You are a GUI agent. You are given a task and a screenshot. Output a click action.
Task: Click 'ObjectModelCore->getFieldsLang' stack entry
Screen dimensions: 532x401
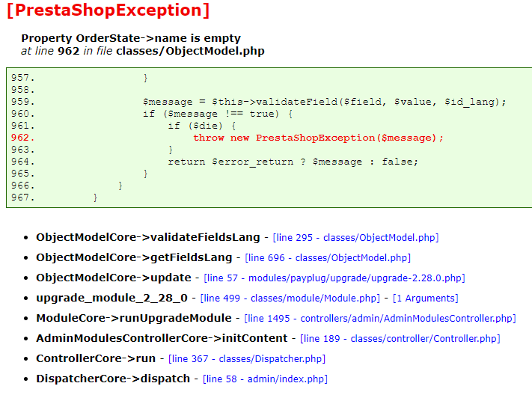pyautogui.click(x=134, y=257)
